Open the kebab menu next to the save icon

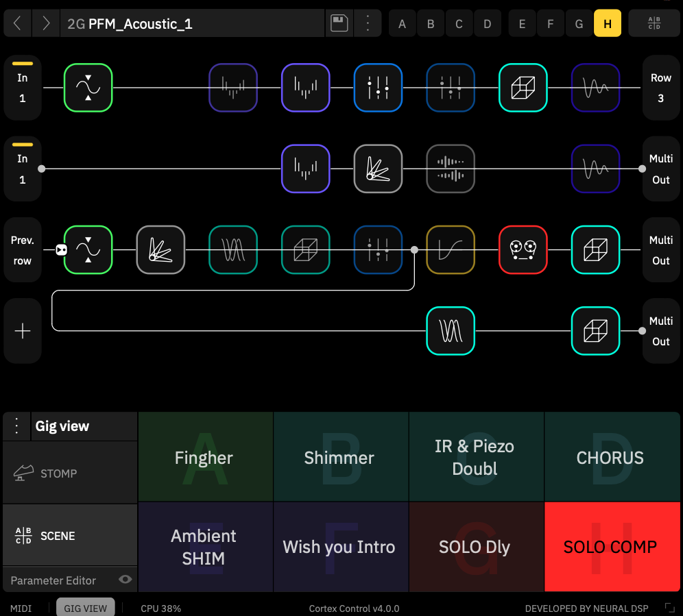tap(368, 23)
